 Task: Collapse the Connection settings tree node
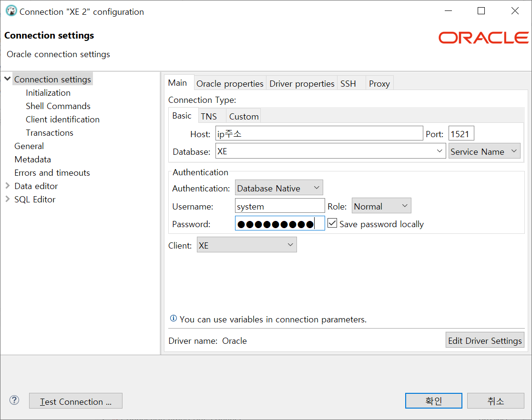click(x=8, y=79)
